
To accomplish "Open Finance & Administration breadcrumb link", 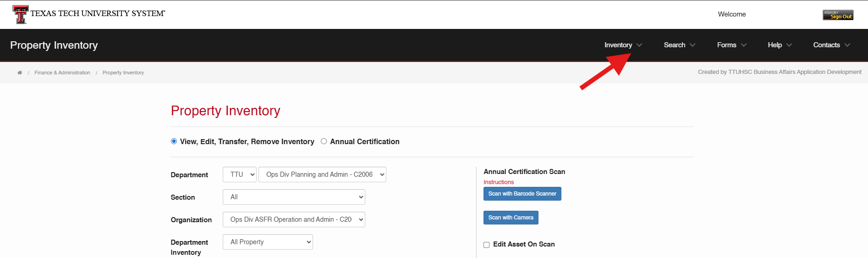I will point(62,73).
